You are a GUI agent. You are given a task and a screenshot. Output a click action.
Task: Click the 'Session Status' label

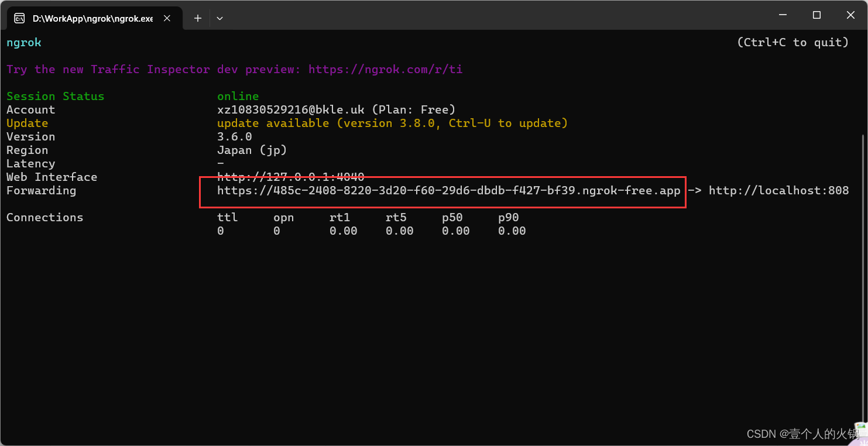56,97
